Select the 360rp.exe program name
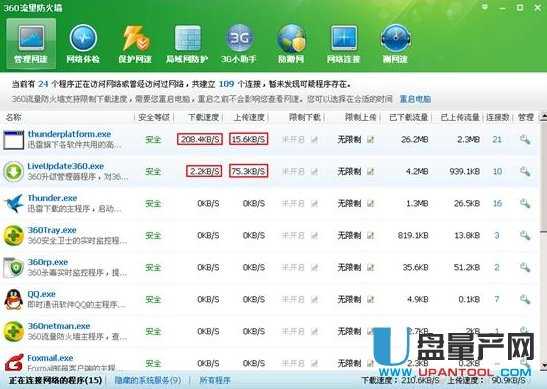This screenshot has width=547, height=389. pyautogui.click(x=48, y=262)
